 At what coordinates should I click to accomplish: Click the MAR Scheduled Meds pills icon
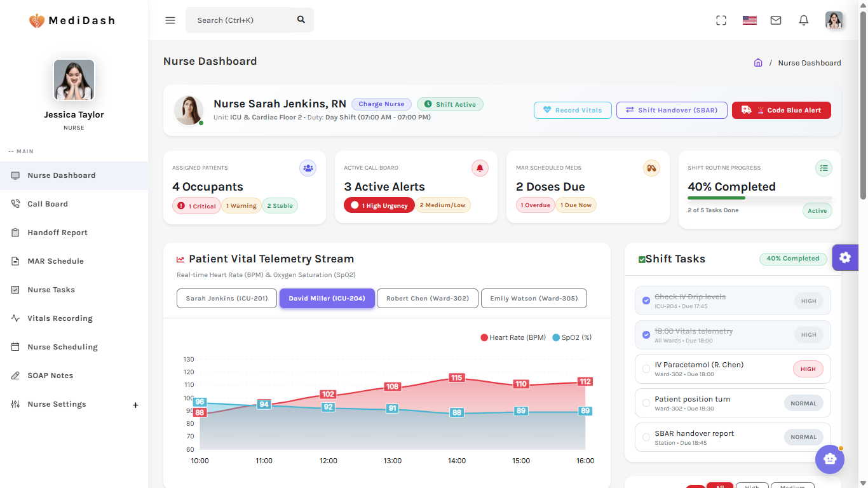point(651,168)
